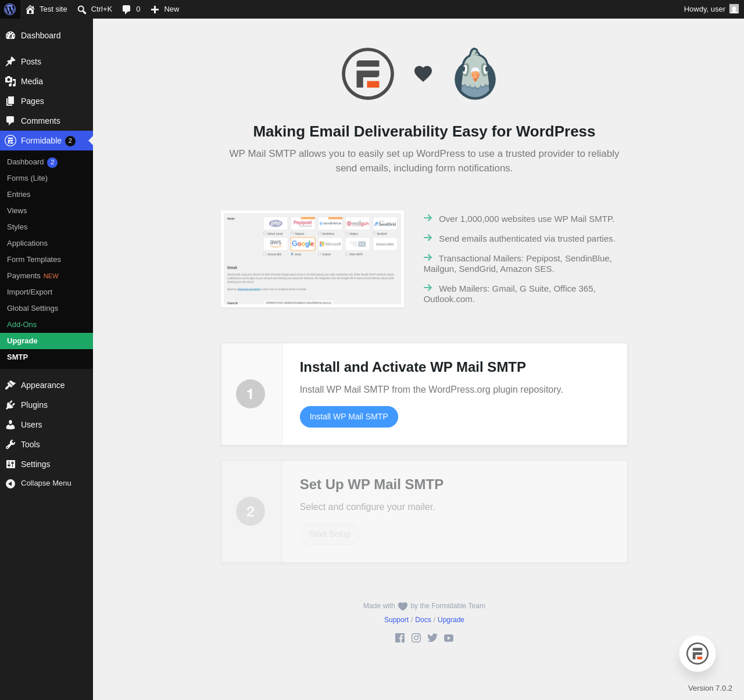Click the green Upgrade menu item
The height and width of the screenshot is (700, 744).
click(46, 341)
